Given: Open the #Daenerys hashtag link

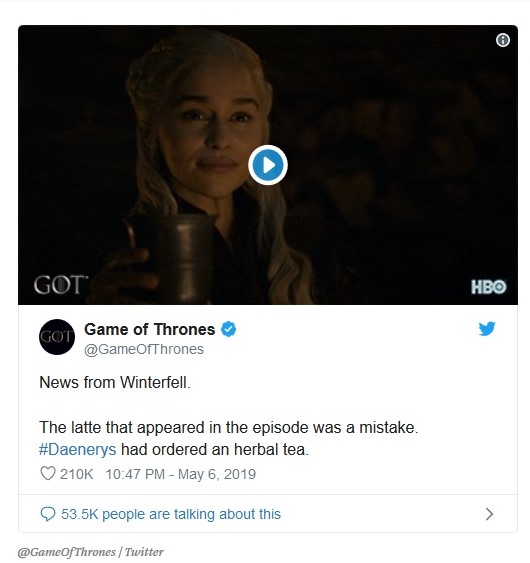Looking at the screenshot, I should coord(77,450).
